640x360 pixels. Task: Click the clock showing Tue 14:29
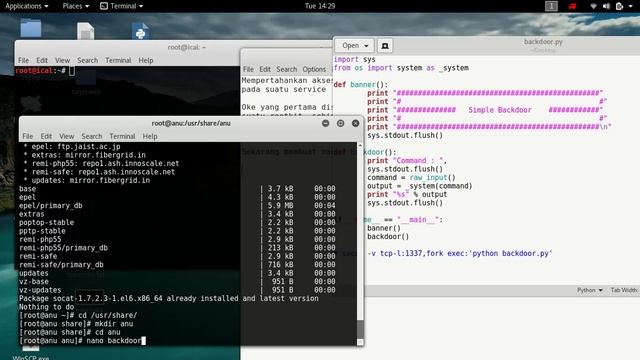click(320, 6)
